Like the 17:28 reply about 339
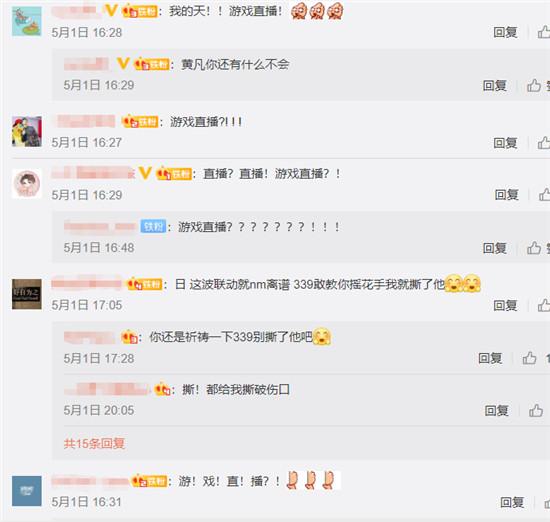 pyautogui.click(x=529, y=358)
